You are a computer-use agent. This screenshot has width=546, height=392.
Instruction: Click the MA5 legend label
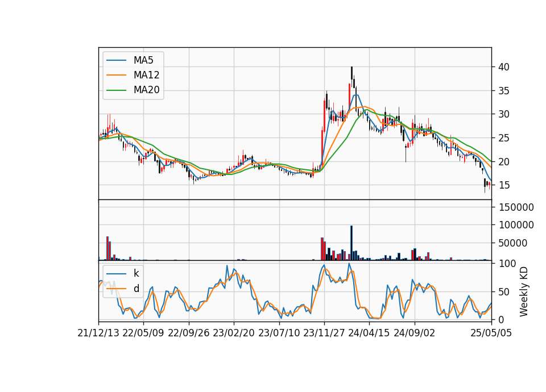click(143, 60)
